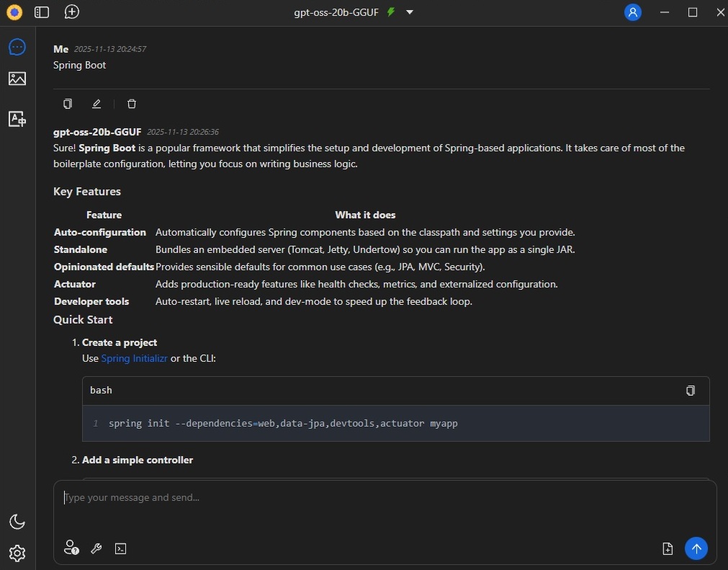Screen dimensions: 728x570
Task: Click the message input field
Action: [385, 498]
